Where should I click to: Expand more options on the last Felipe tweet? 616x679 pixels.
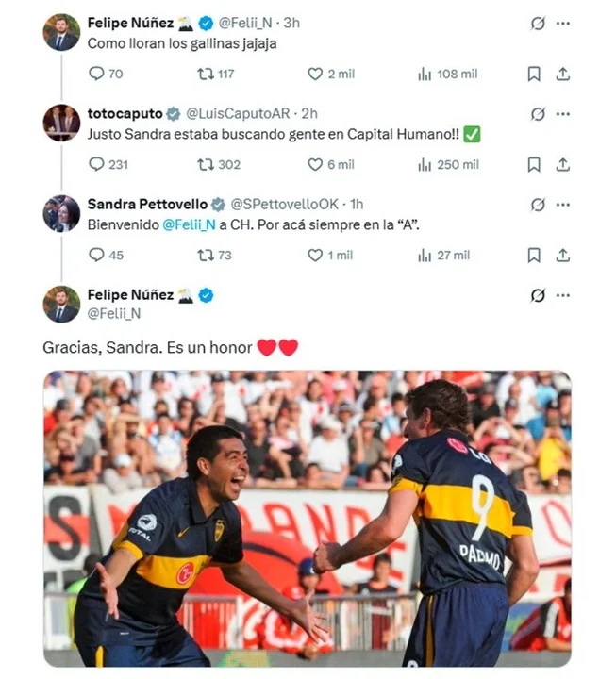coord(563,295)
